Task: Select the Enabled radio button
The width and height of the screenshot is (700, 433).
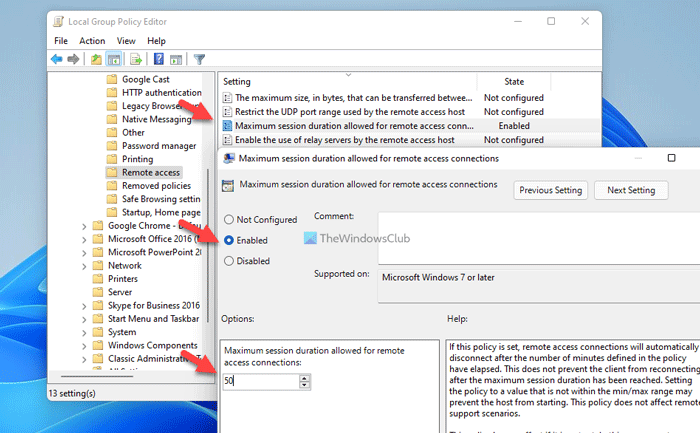Action: 229,240
